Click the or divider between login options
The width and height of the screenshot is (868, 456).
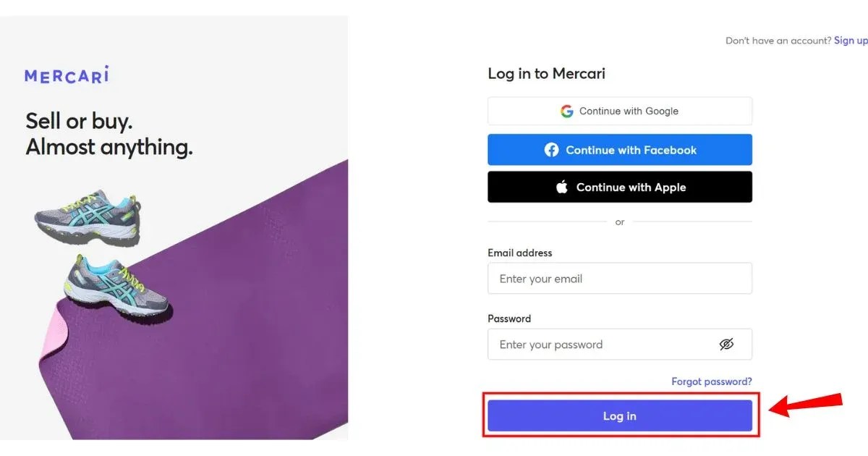(620, 222)
